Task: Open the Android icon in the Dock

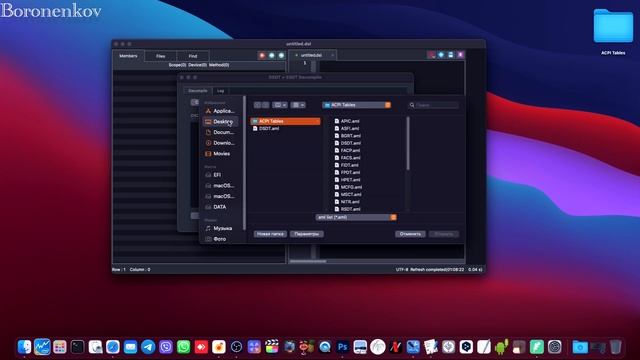Action: [x=501, y=347]
